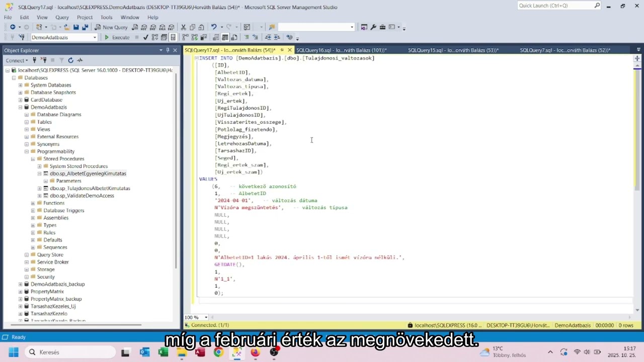Viewport: 644px width, 362px height.
Task: Click the Activity Monitor icon in Object Explorer
Action: [x=79, y=60]
